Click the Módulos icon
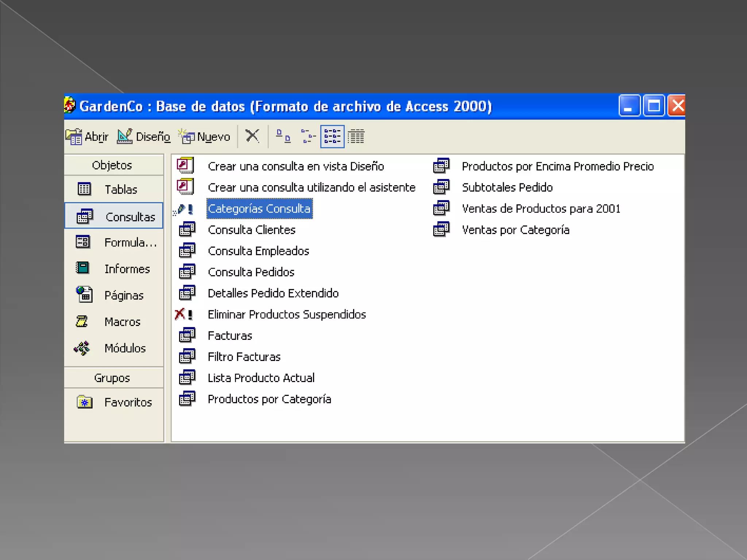Viewport: 747px width, 560px height. point(82,348)
